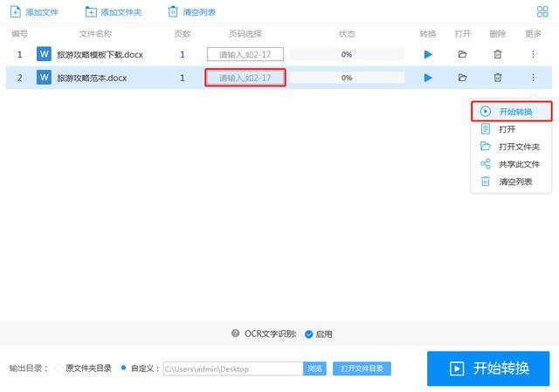The height and width of the screenshot is (392, 559).
Task: Choose 开始转换 in the context menu
Action: pos(514,112)
